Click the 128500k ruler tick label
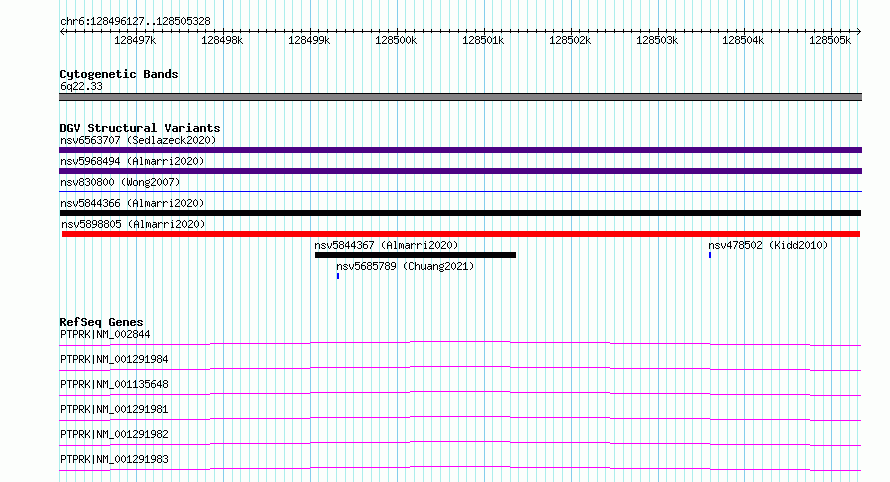 396,40
